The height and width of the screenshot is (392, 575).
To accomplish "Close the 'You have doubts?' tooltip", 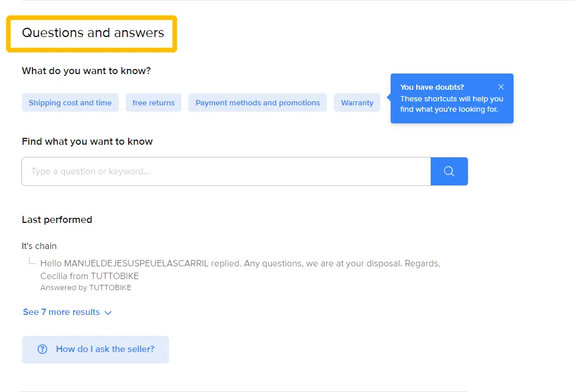I will (501, 87).
